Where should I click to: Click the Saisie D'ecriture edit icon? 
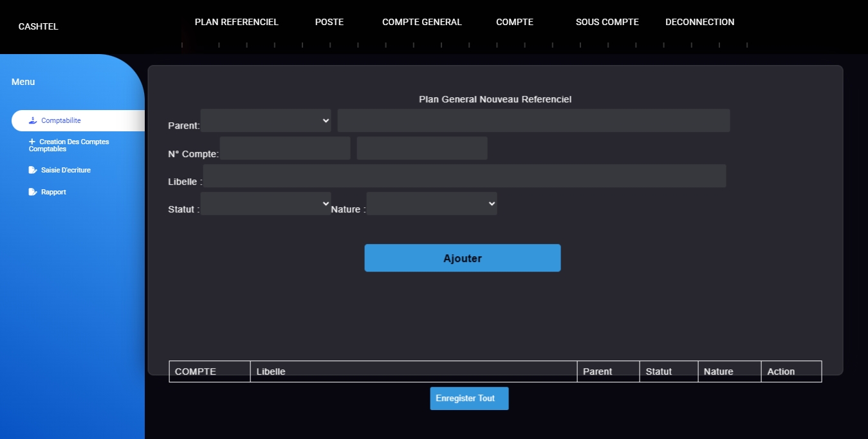click(x=33, y=170)
